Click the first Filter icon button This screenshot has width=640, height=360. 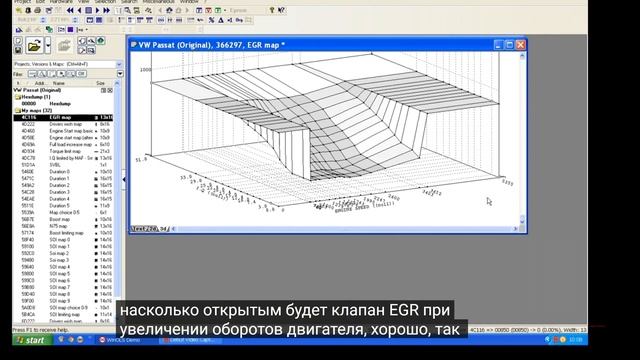coord(32,74)
